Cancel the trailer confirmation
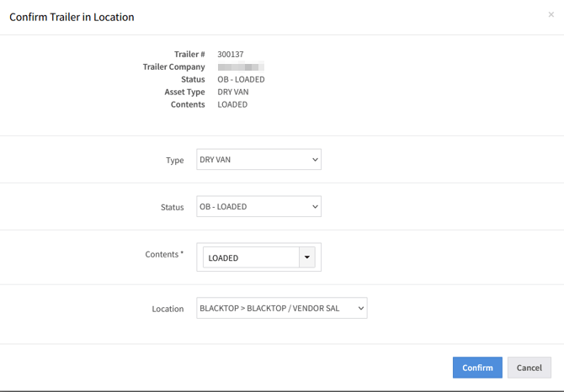The image size is (564, 392). coord(529,368)
